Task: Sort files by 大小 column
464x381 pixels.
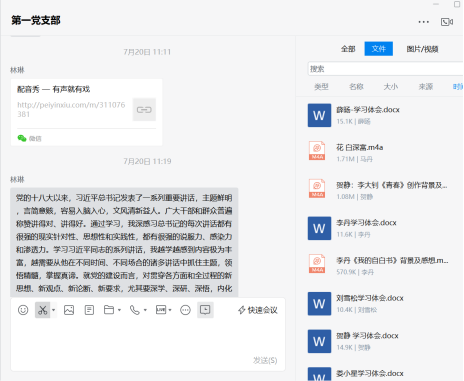Action: tap(391, 87)
